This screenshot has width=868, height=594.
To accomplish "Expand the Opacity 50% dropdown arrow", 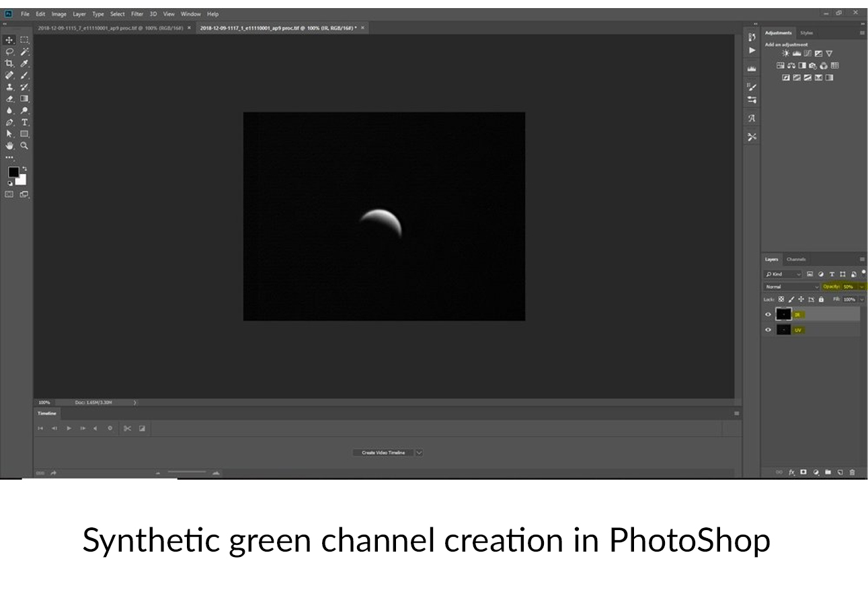I will click(862, 287).
